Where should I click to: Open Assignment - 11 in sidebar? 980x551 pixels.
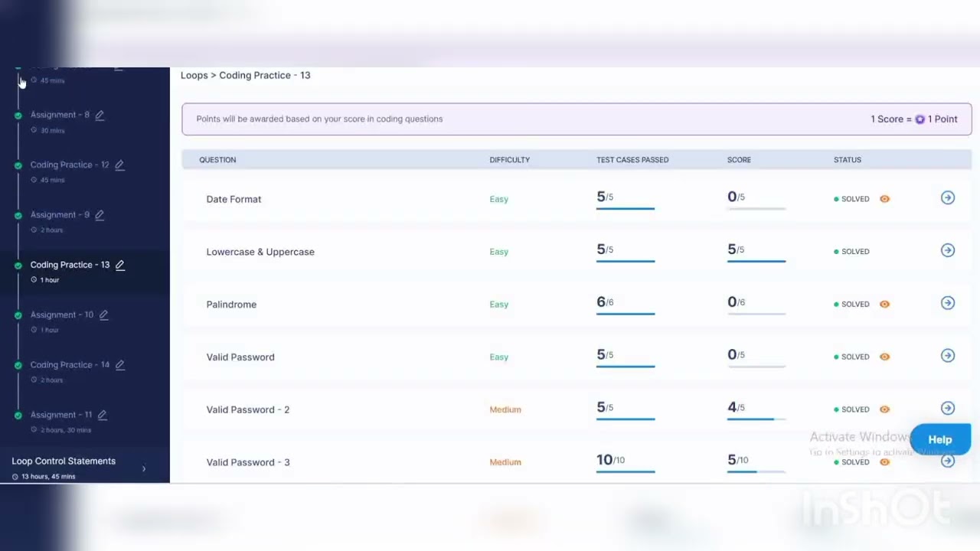(x=61, y=415)
